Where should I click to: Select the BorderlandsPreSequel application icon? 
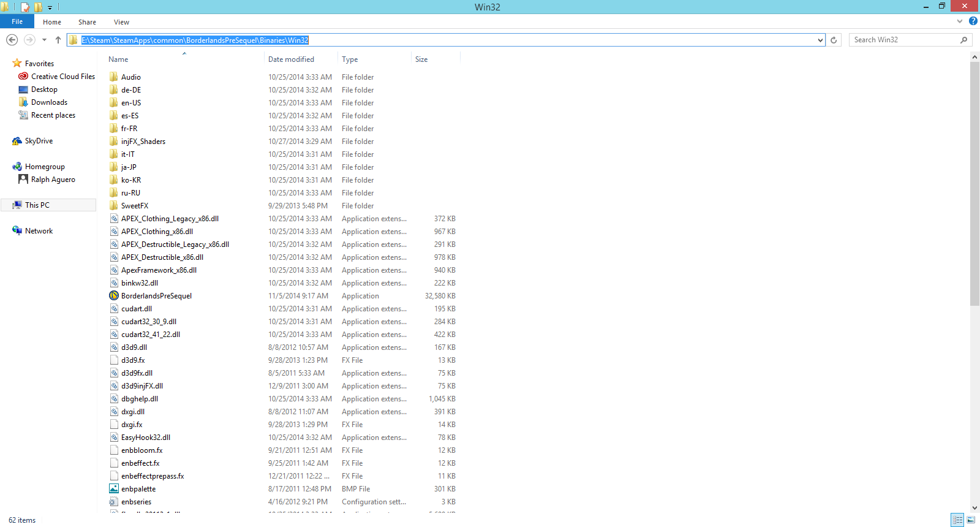pyautogui.click(x=114, y=295)
